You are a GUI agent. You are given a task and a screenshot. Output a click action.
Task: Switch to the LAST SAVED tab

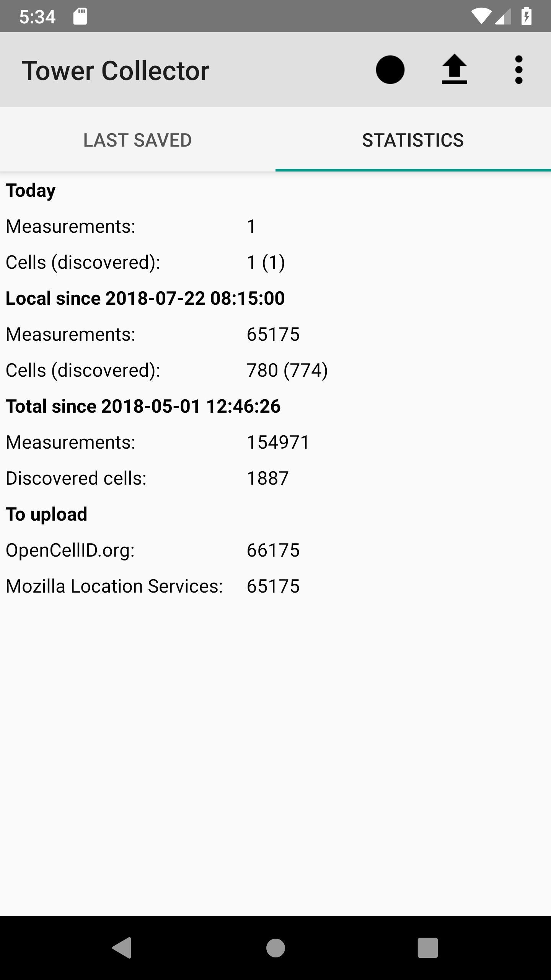tap(138, 140)
